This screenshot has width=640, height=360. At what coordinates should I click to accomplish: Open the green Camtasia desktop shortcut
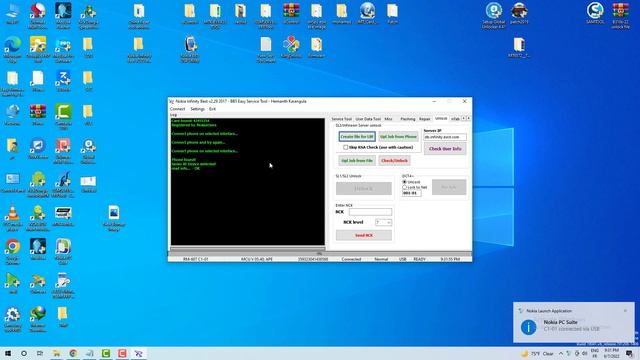coord(63,116)
